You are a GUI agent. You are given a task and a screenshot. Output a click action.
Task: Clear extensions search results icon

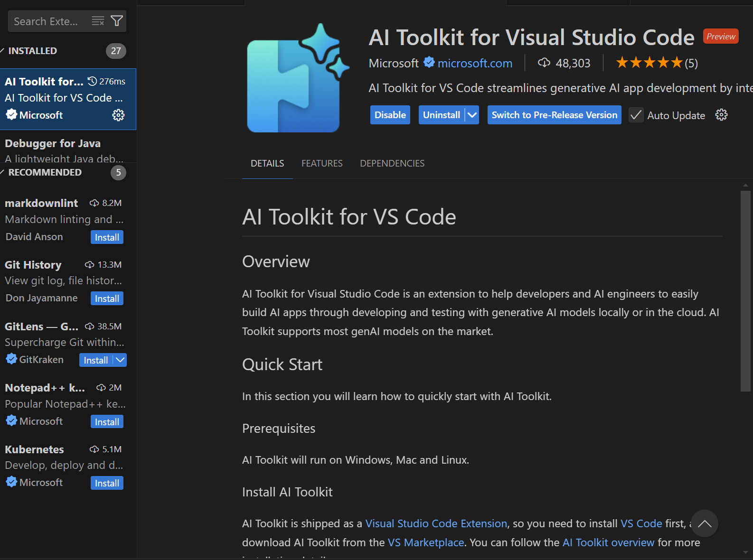[x=98, y=21]
